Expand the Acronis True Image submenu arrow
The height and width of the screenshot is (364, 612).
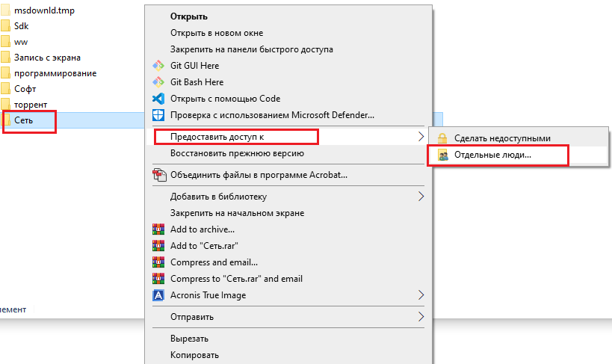421,295
